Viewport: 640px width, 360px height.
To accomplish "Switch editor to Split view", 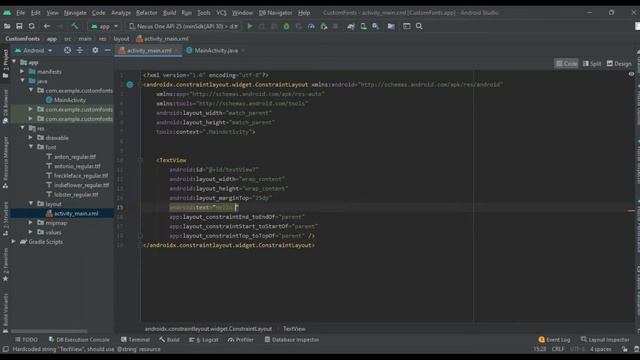I will tap(592, 64).
